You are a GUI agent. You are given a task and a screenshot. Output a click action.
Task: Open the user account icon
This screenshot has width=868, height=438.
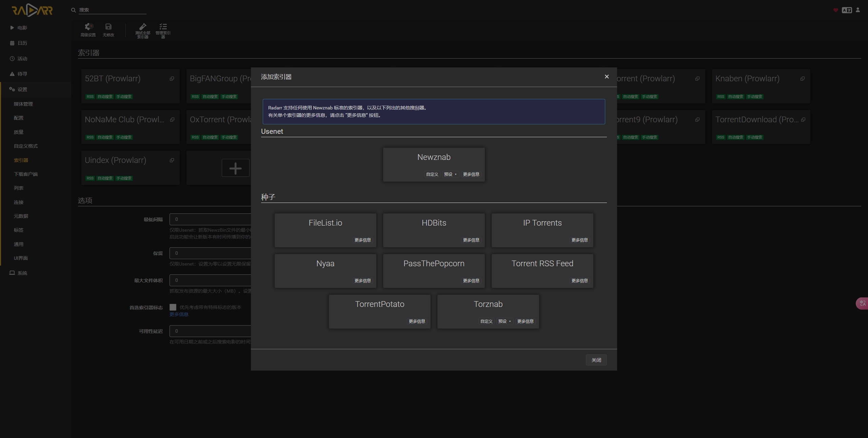858,10
